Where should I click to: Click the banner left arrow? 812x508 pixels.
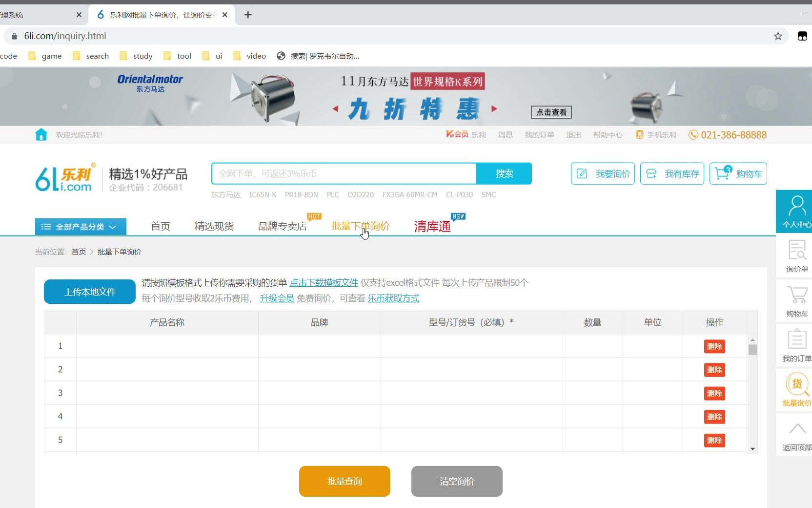tap(335, 109)
